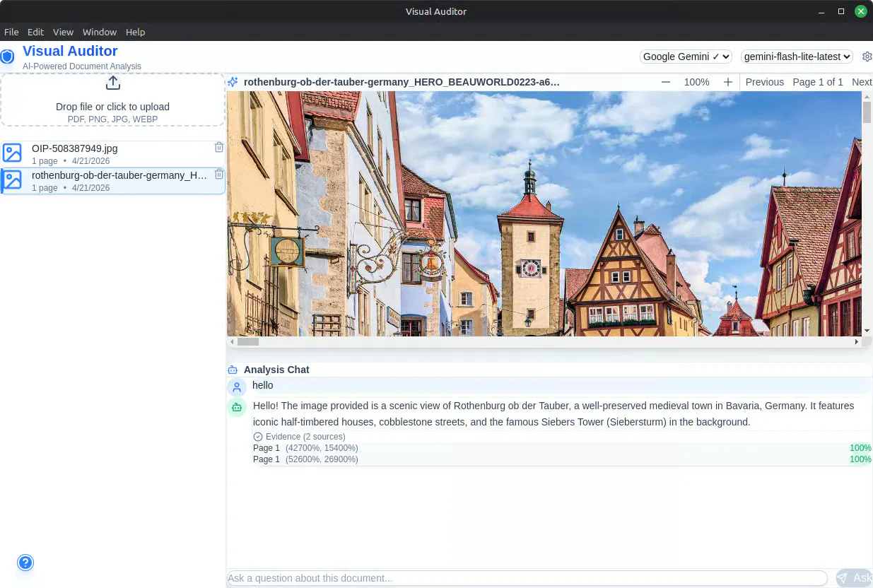Screen dimensions: 873x588
Task: Click the zoom in plus icon
Action: [728, 82]
